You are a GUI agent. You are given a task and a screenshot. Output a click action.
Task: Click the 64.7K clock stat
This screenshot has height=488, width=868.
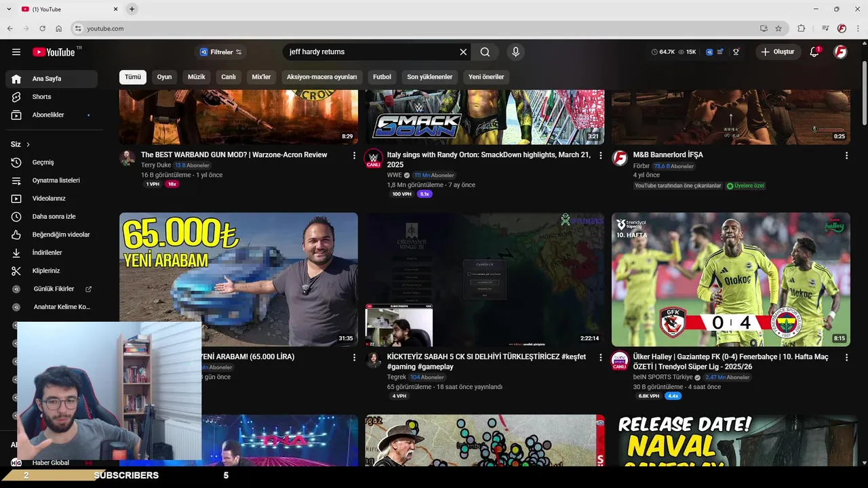coord(663,52)
